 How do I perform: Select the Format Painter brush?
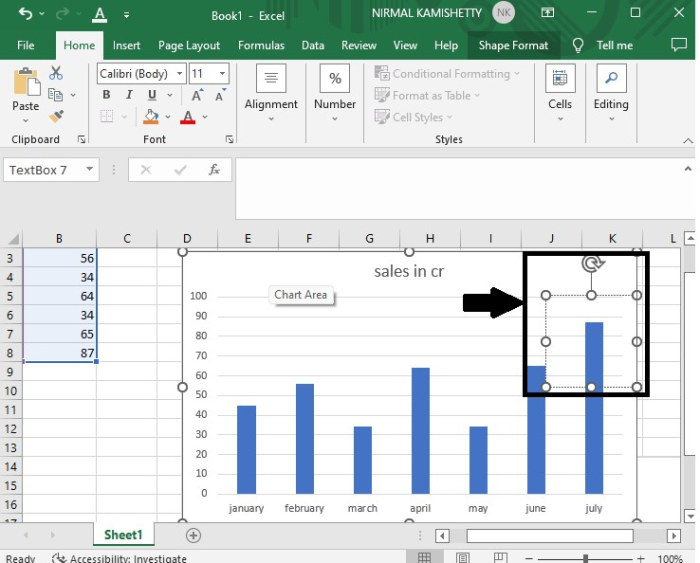(x=56, y=116)
